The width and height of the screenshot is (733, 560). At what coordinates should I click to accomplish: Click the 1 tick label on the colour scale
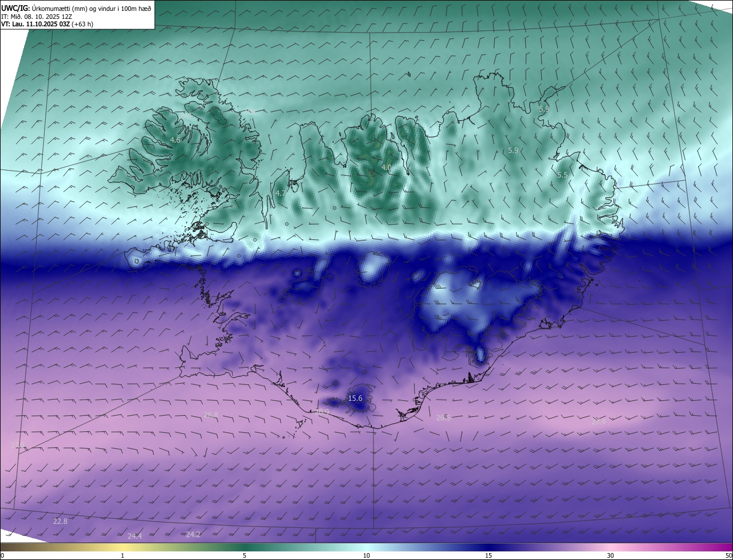point(123,555)
